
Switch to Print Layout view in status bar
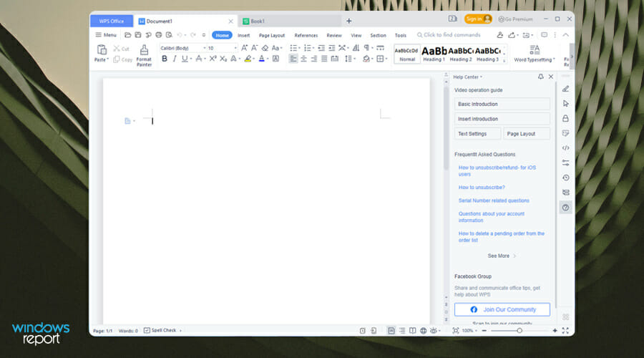pos(391,330)
